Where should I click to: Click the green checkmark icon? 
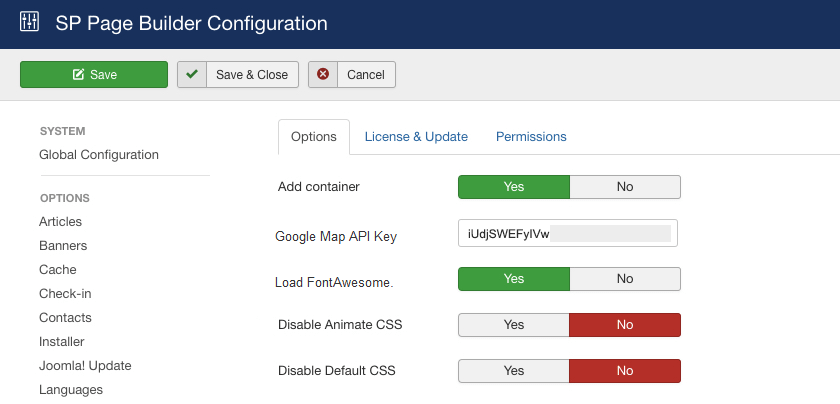[x=192, y=74]
